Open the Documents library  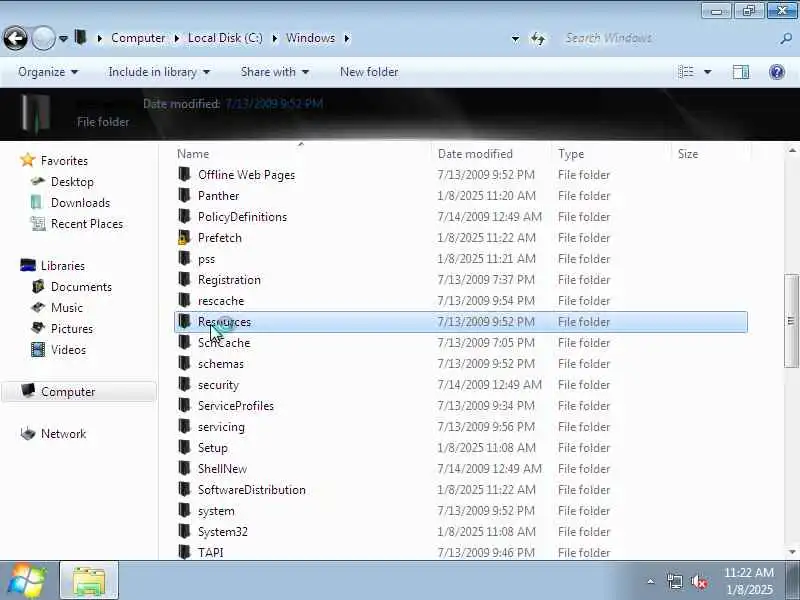click(81, 287)
